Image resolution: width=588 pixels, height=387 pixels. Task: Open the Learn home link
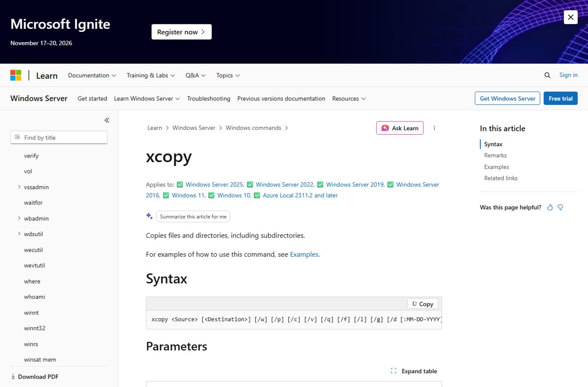click(x=47, y=75)
